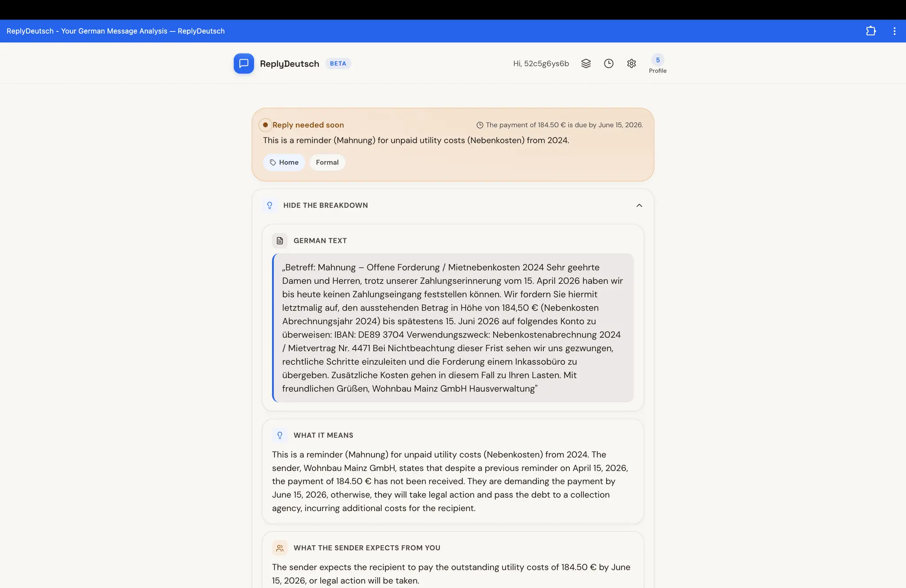The width and height of the screenshot is (906, 588).
Task: Click the summary sentence in orange banner
Action: point(416,140)
